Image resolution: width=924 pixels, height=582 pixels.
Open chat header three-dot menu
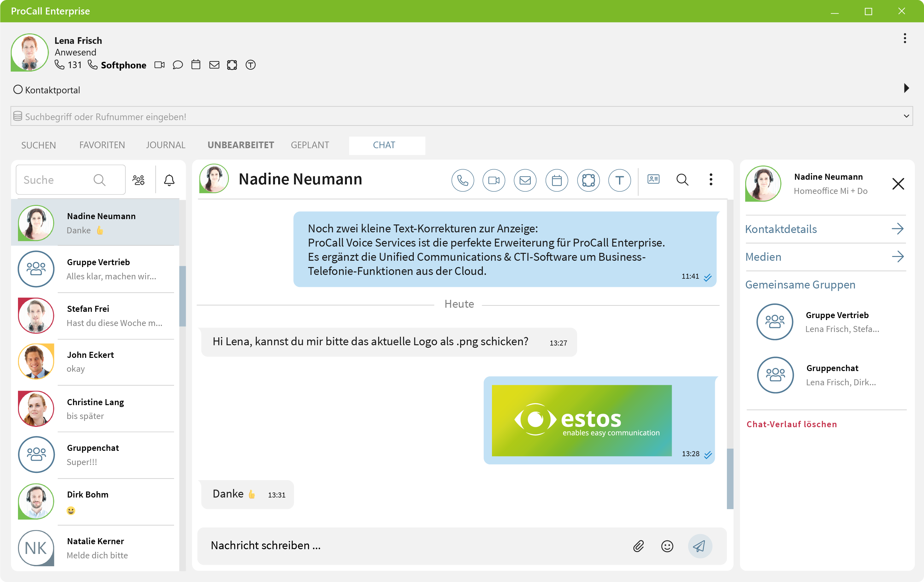[x=711, y=179]
